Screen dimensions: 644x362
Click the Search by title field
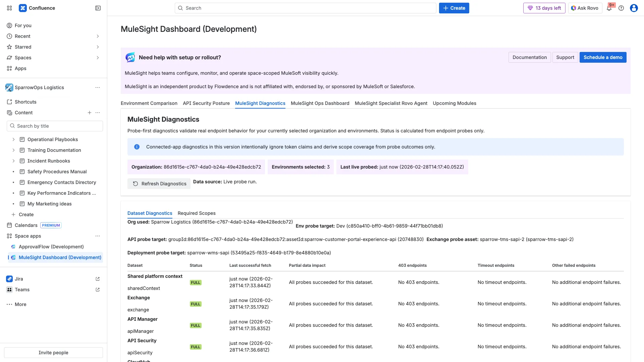click(x=55, y=126)
